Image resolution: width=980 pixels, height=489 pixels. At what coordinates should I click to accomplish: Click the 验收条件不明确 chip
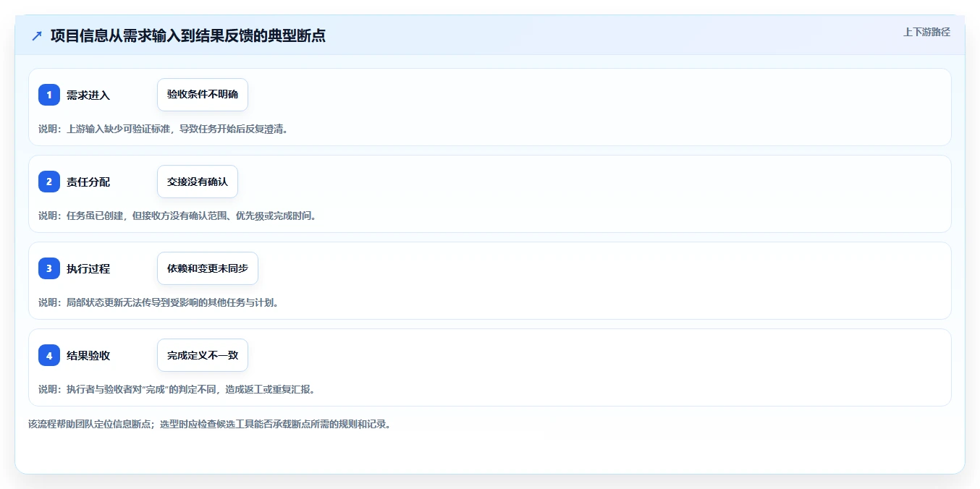point(203,95)
